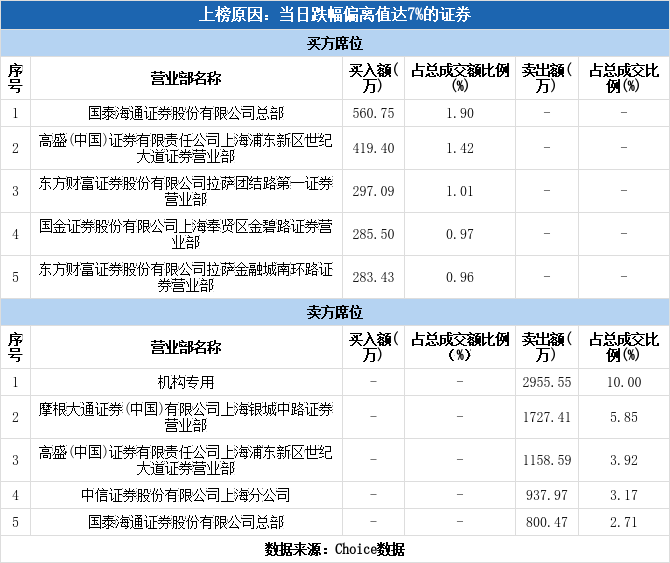The width and height of the screenshot is (670, 563).
Task: Click the title 上榜原因 header text
Action: pos(335,15)
